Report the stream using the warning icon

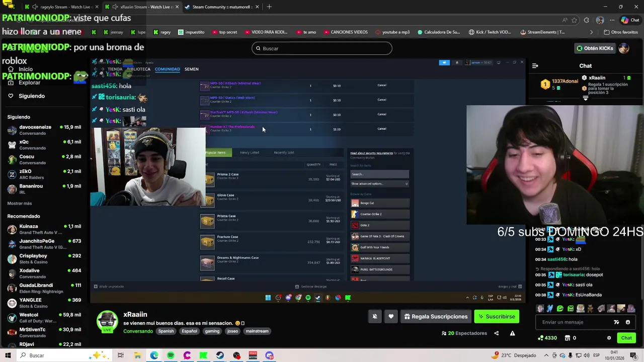[512, 333]
